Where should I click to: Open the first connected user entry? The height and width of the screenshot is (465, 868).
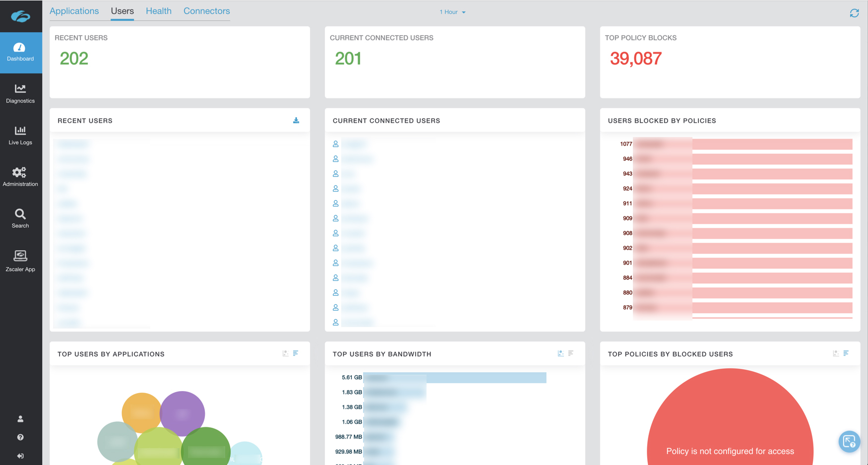click(x=350, y=144)
